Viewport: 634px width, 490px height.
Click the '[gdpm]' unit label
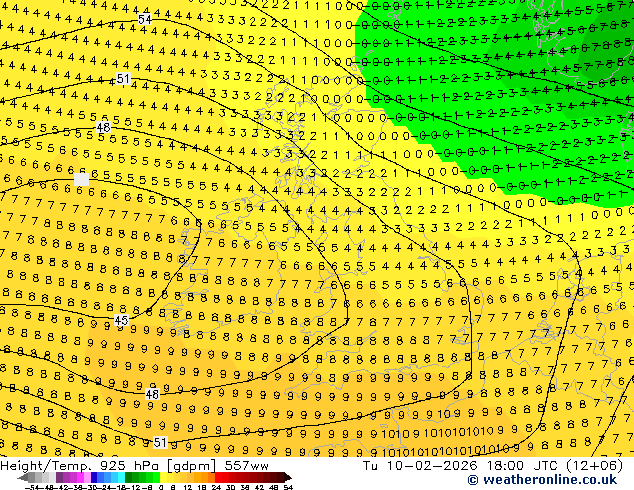tap(191, 466)
